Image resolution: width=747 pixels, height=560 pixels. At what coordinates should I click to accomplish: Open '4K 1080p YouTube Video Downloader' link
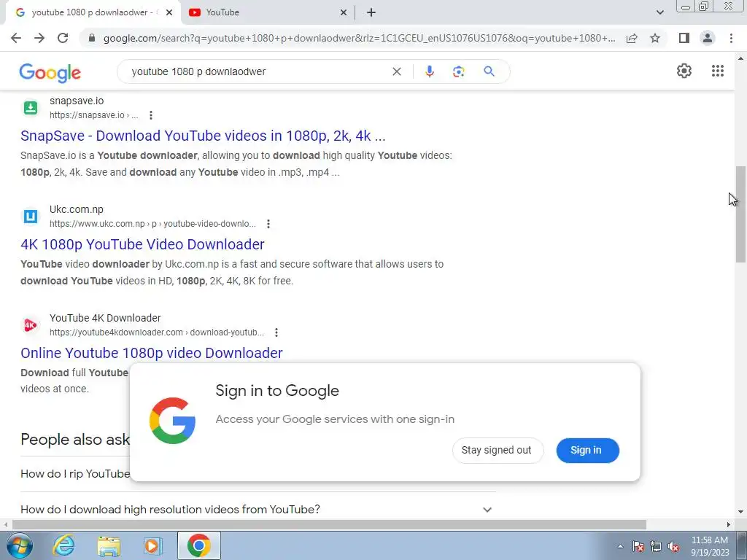point(142,245)
